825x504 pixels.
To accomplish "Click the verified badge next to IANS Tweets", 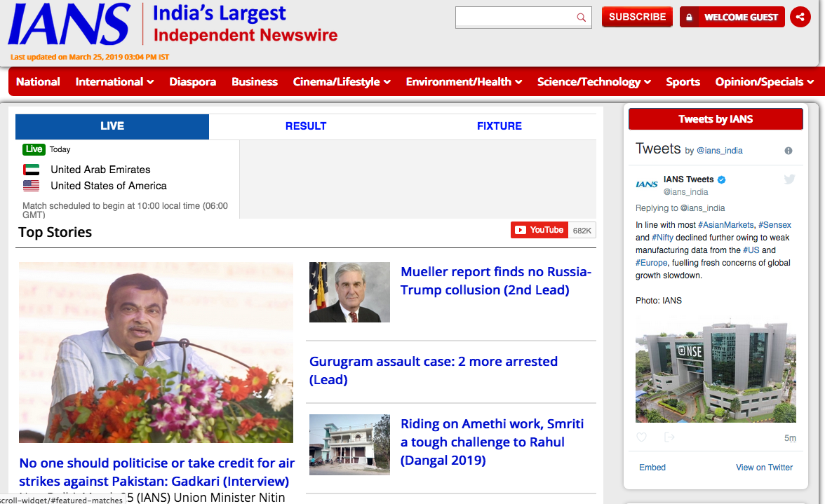I will 722,179.
